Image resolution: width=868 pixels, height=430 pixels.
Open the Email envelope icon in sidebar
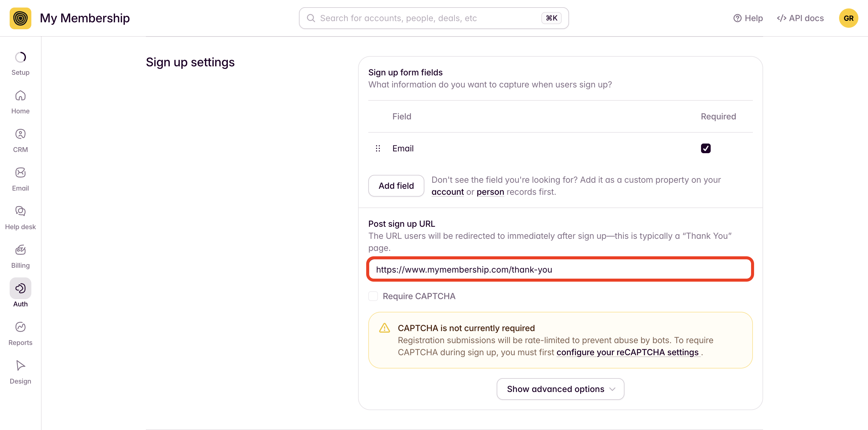pyautogui.click(x=20, y=173)
